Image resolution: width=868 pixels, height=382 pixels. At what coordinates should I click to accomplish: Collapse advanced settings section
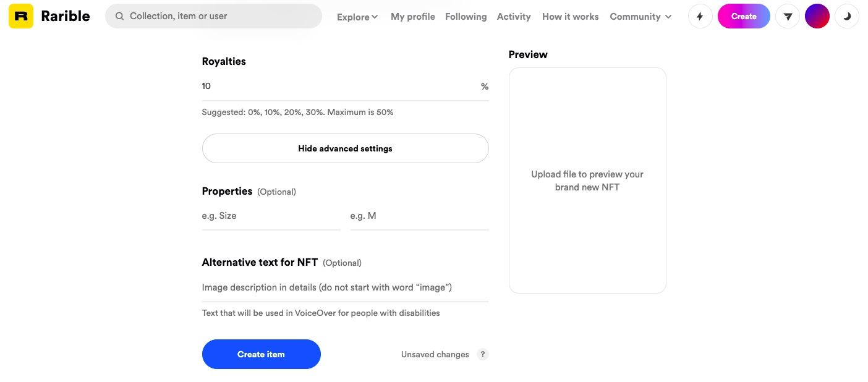[x=345, y=148]
